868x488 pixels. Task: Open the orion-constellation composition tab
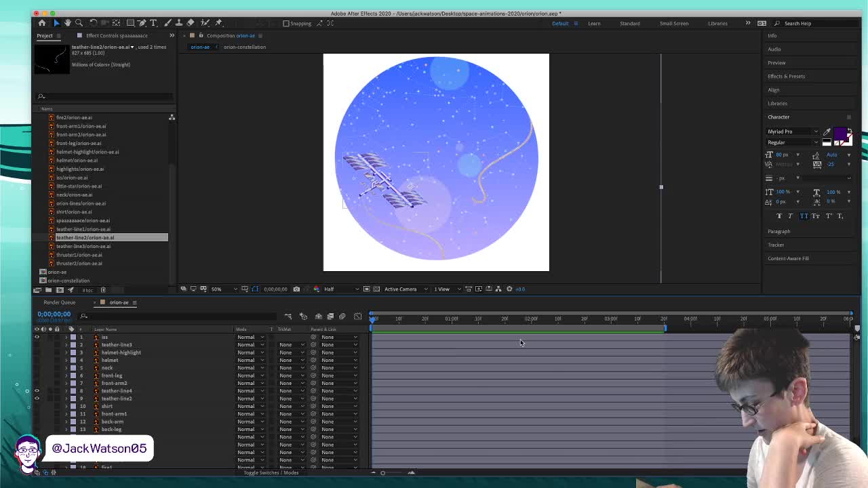point(245,47)
